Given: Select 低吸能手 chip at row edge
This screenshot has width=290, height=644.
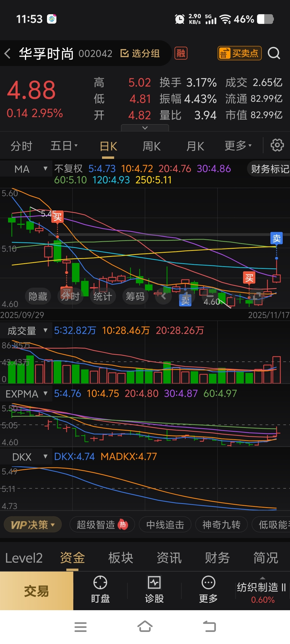Looking at the screenshot, I should point(271,525).
